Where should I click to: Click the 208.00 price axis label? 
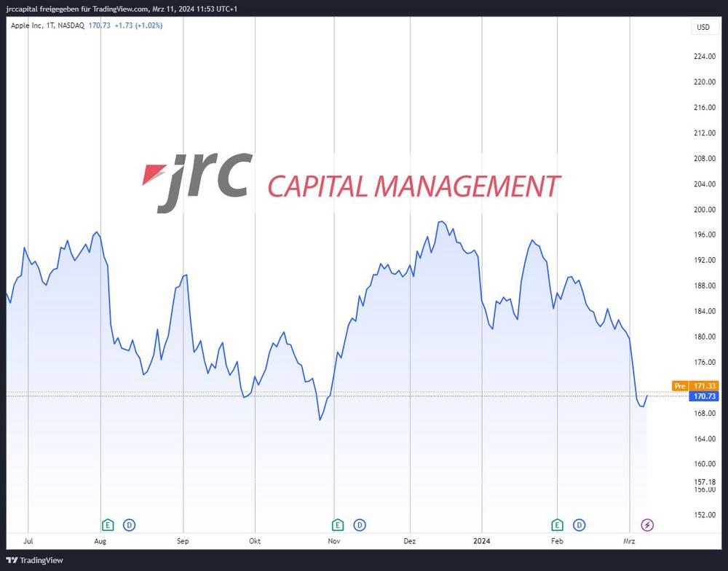[x=704, y=159]
